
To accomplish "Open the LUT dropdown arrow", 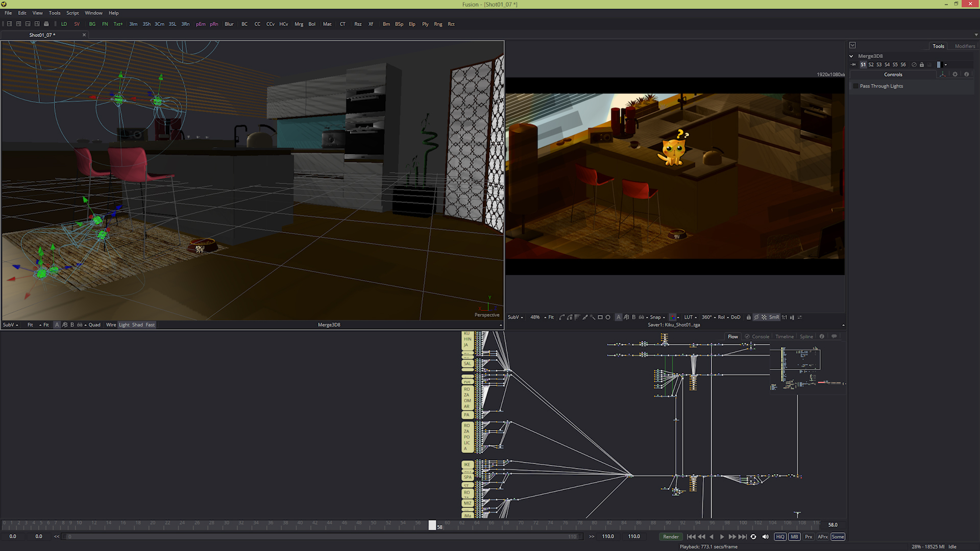I will point(696,317).
